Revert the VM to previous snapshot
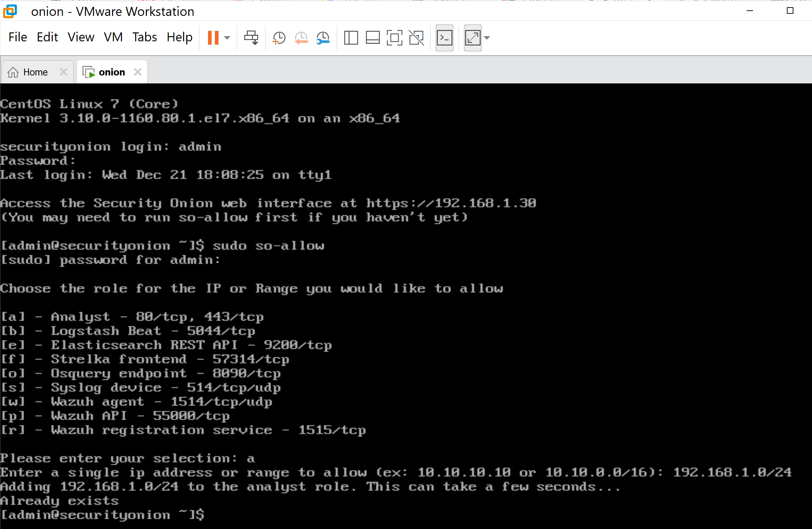812x529 pixels. tap(301, 38)
